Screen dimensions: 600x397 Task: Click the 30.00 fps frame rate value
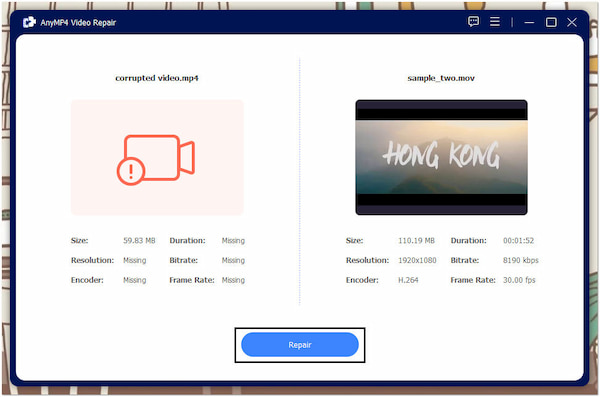coord(519,280)
